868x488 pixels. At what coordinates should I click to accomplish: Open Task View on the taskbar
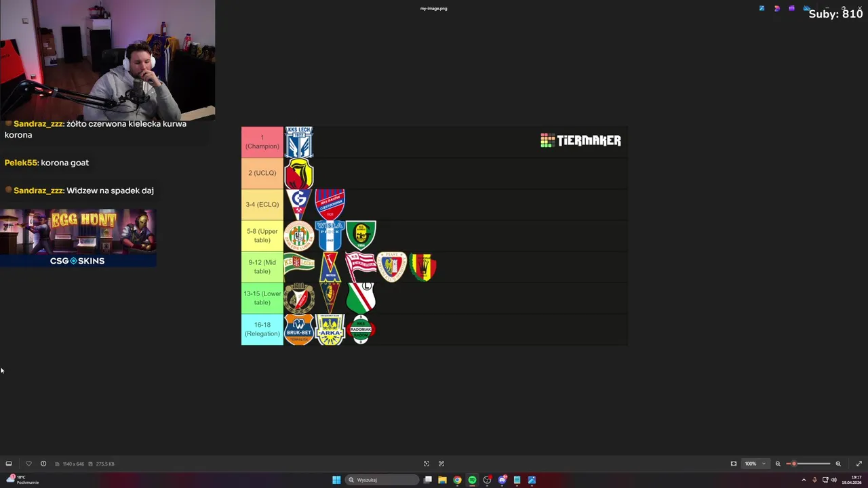click(x=428, y=480)
